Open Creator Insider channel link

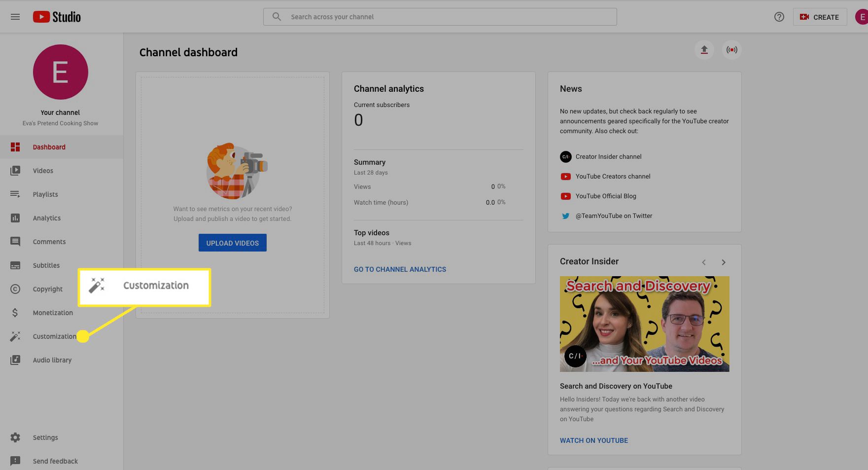tap(608, 157)
